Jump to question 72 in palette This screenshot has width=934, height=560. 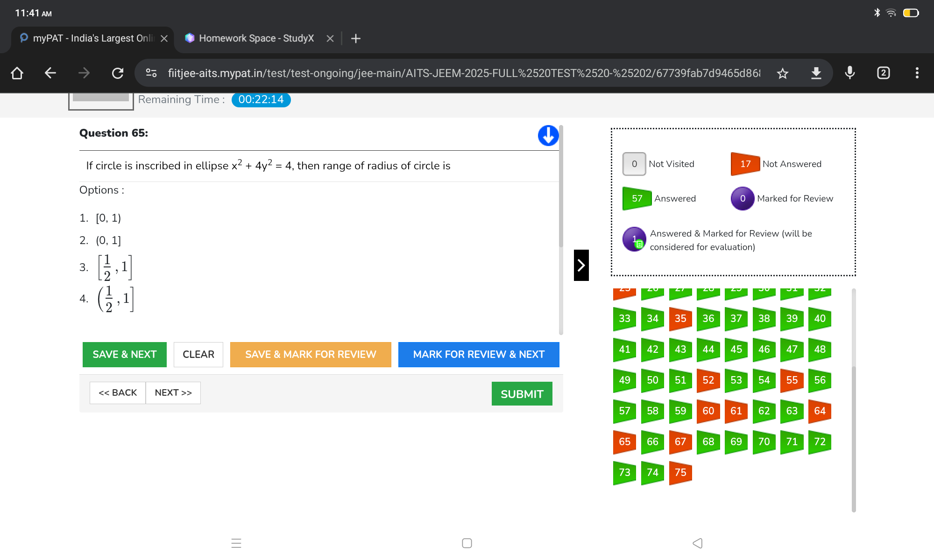820,442
